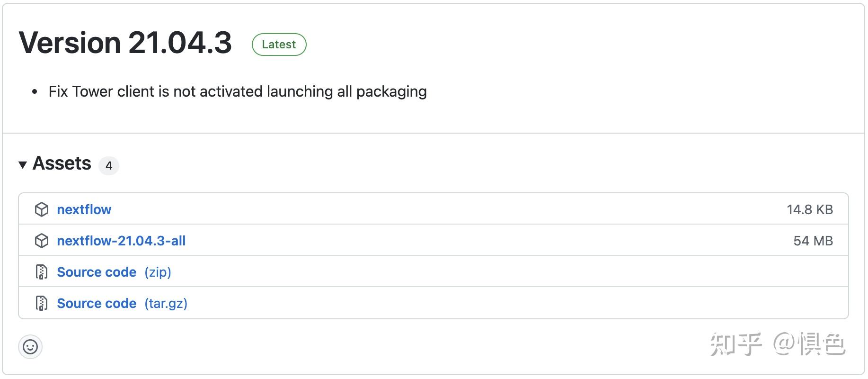The image size is (868, 379).
Task: Click the archive icon for Source code (tar.gz)
Action: (x=42, y=303)
